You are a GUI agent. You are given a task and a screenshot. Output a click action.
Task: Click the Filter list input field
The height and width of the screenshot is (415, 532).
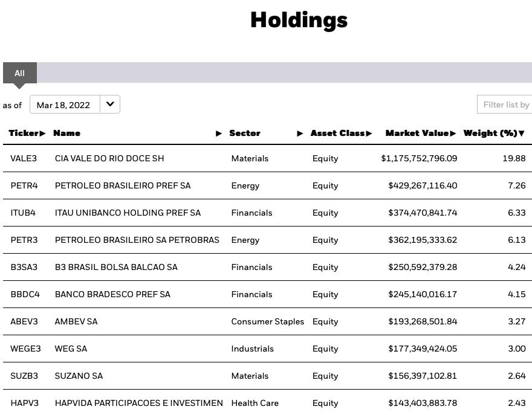tap(505, 105)
